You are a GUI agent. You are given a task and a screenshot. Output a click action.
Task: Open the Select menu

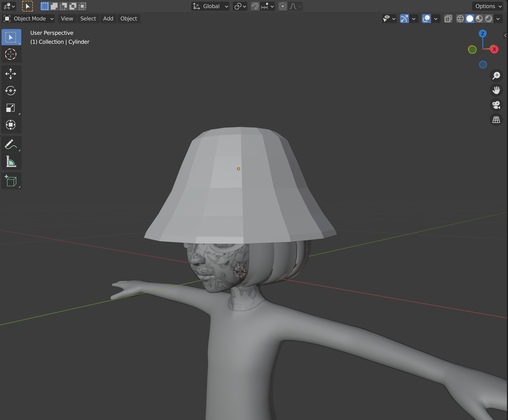click(88, 19)
